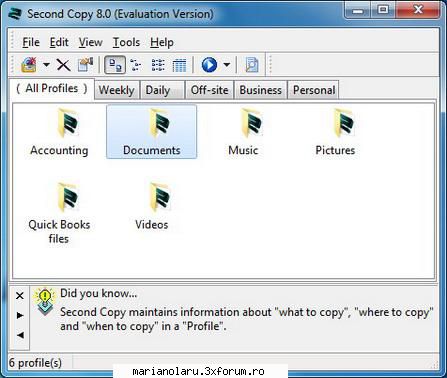Open the Tools menu
The width and height of the screenshot is (447, 378).
point(126,42)
